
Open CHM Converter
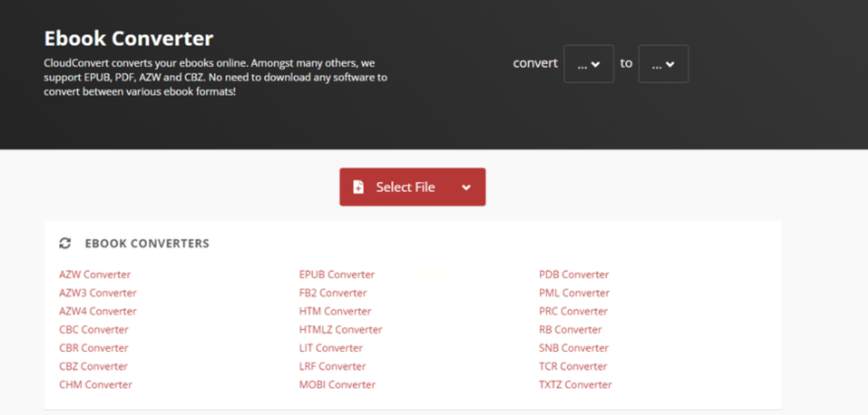[x=96, y=384]
